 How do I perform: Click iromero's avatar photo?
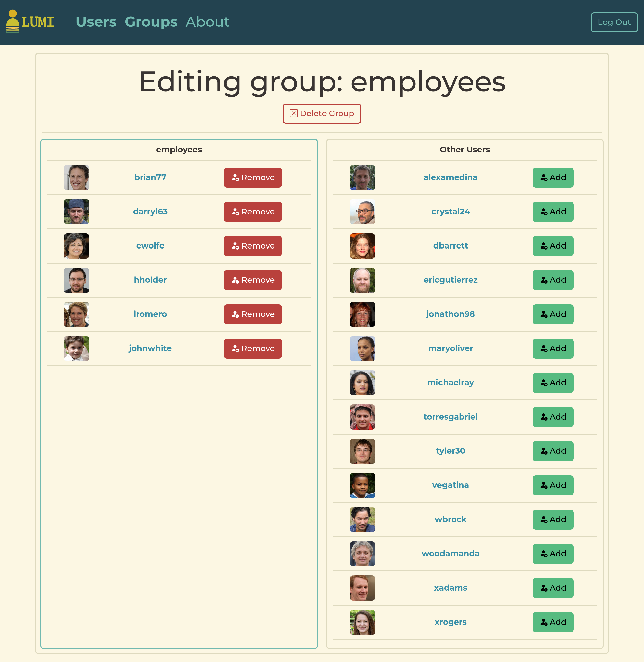coord(76,314)
